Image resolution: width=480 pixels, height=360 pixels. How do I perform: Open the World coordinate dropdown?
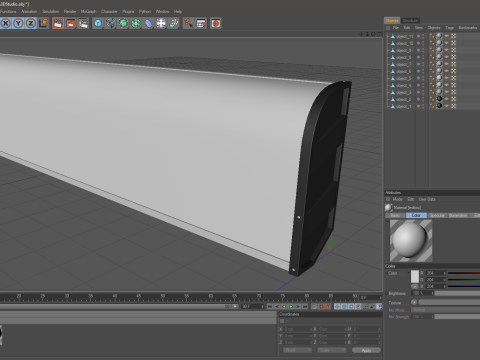click(x=297, y=350)
